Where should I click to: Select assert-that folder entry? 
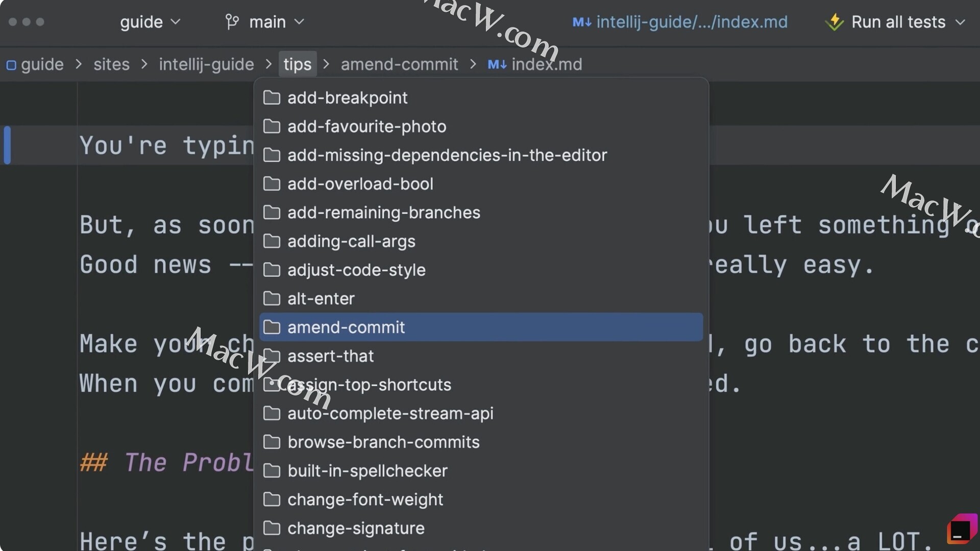[x=481, y=356]
